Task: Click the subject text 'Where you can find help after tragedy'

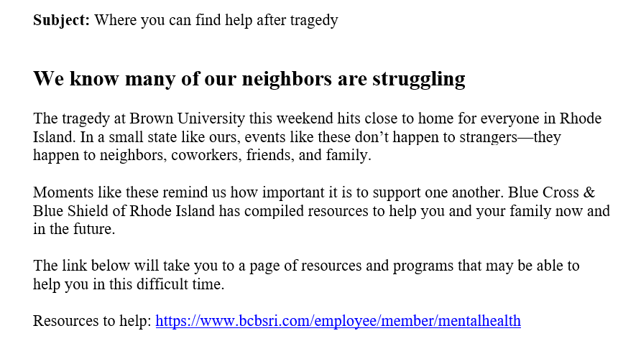Action: click(216, 20)
